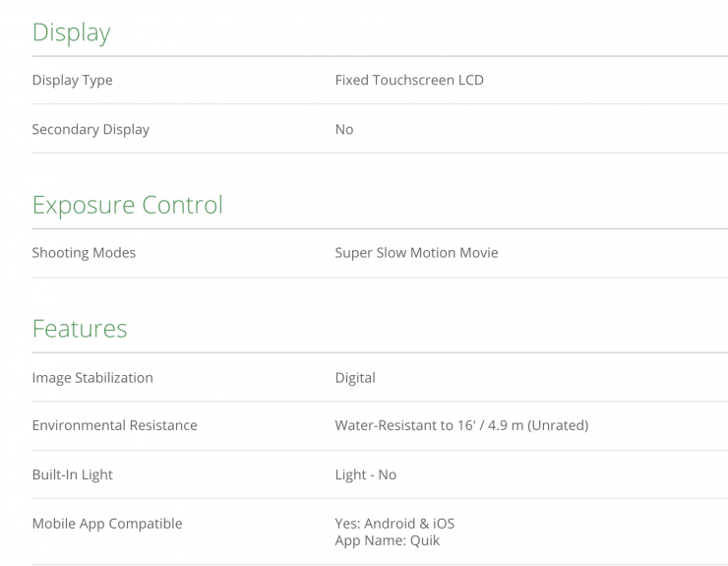Click the "Water-Resistant" text in the resistance value
728x566 pixels.
[386, 425]
